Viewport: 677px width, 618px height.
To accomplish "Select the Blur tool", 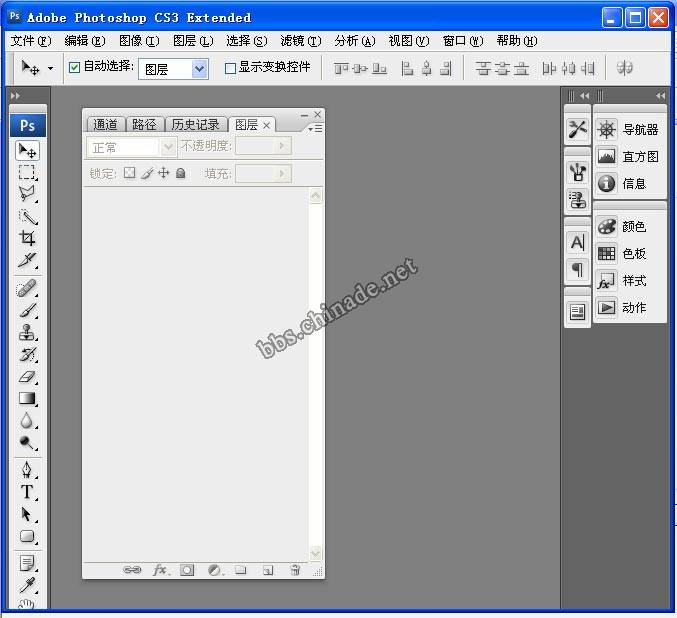I will pyautogui.click(x=28, y=420).
